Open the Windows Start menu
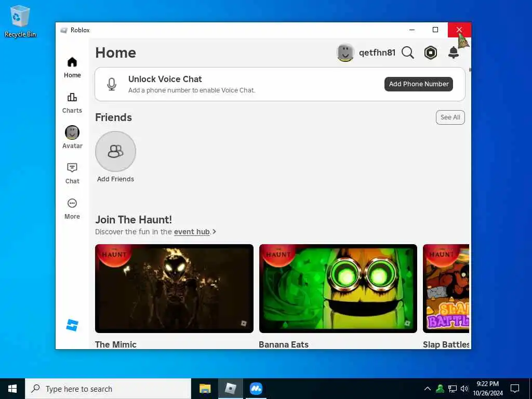 click(x=12, y=389)
